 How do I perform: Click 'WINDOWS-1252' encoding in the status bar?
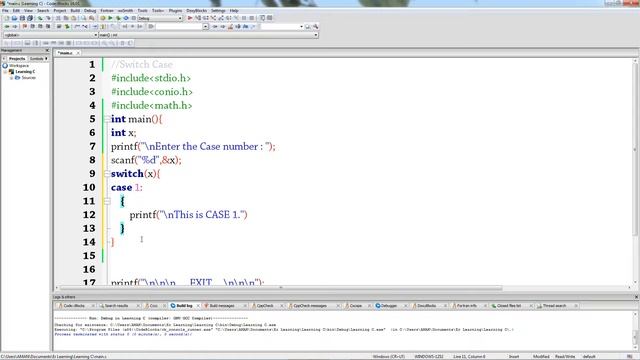(x=429, y=357)
